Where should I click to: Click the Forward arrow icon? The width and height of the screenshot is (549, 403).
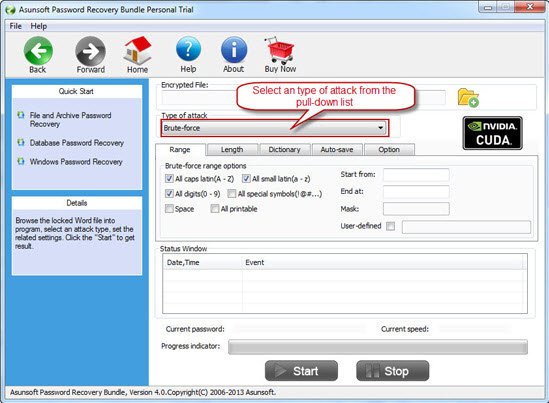(90, 51)
